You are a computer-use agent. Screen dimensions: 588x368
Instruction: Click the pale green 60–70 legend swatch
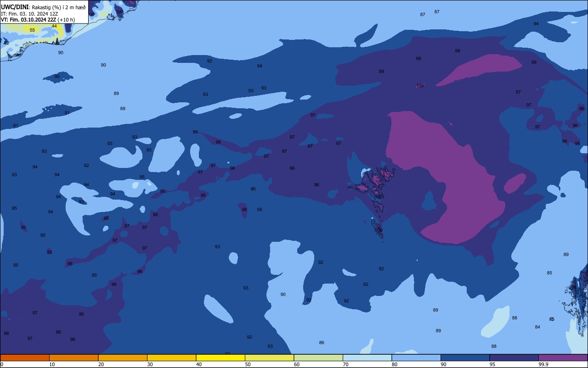(x=318, y=357)
